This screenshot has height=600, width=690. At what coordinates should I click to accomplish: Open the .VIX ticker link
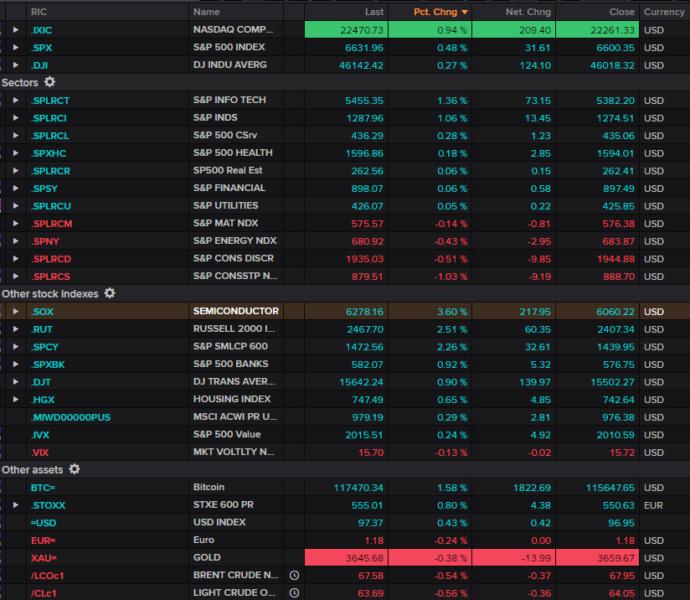click(x=40, y=453)
